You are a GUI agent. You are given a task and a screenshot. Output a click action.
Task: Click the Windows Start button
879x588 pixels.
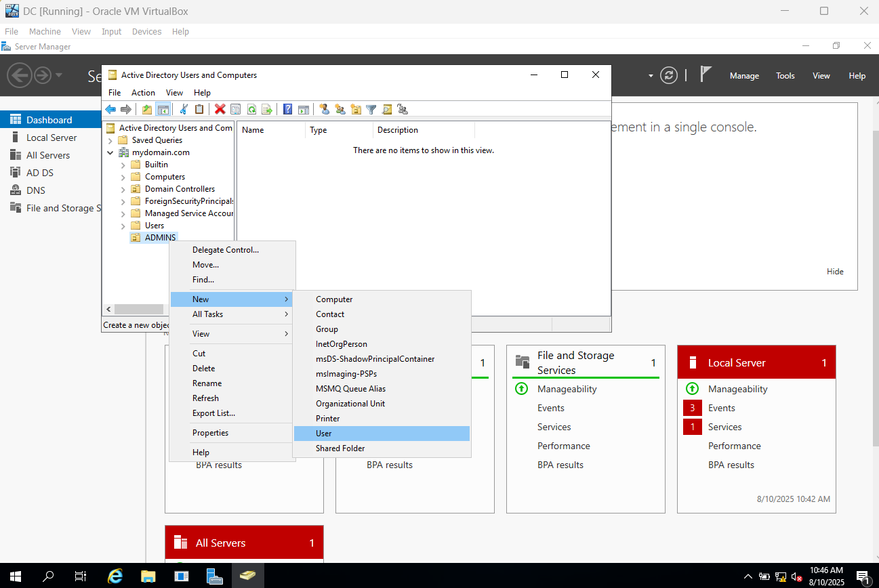[15, 576]
